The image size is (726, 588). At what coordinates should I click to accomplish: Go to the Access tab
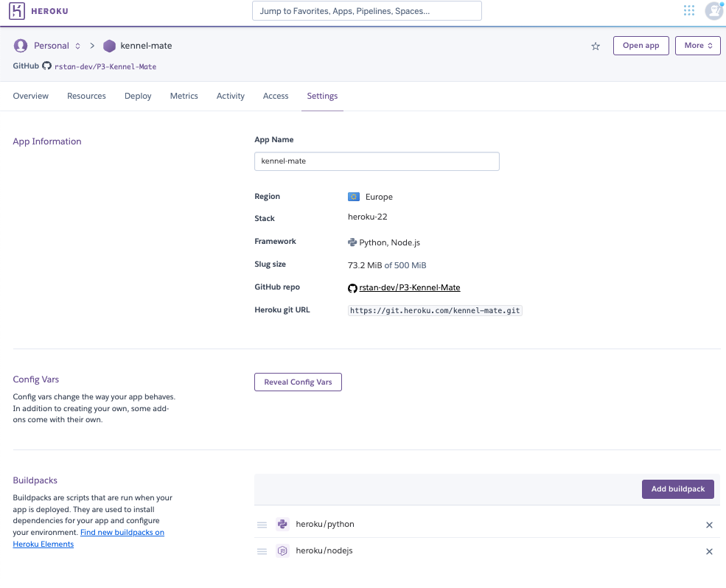pos(276,96)
